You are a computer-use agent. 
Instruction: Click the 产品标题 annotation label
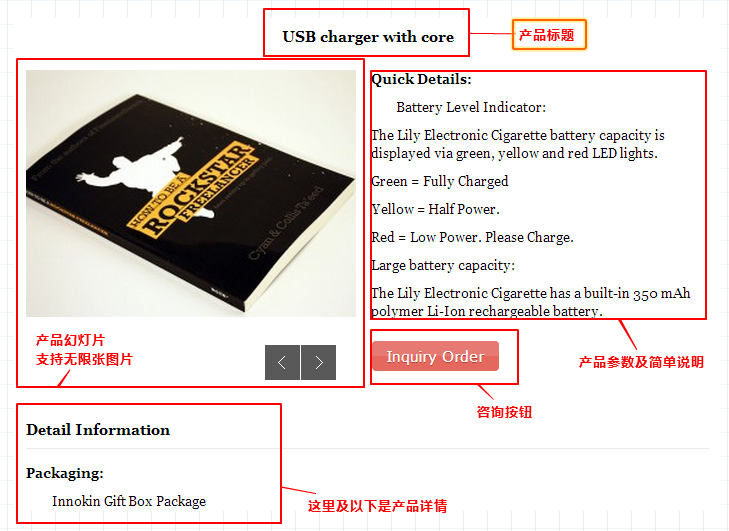click(549, 35)
